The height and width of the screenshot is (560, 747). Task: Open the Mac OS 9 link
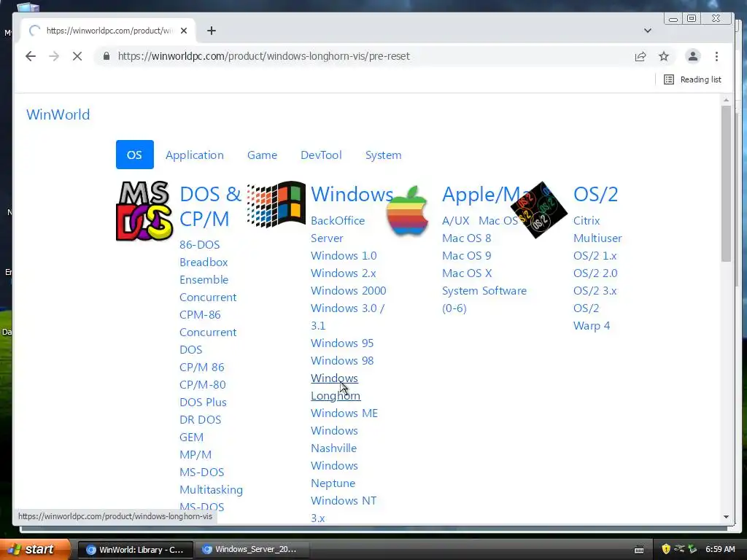click(466, 256)
